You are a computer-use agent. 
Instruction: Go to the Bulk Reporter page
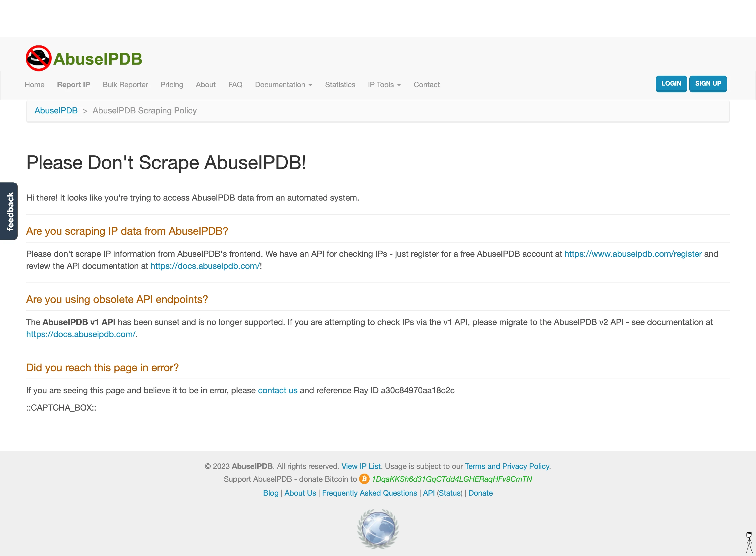pyautogui.click(x=125, y=85)
